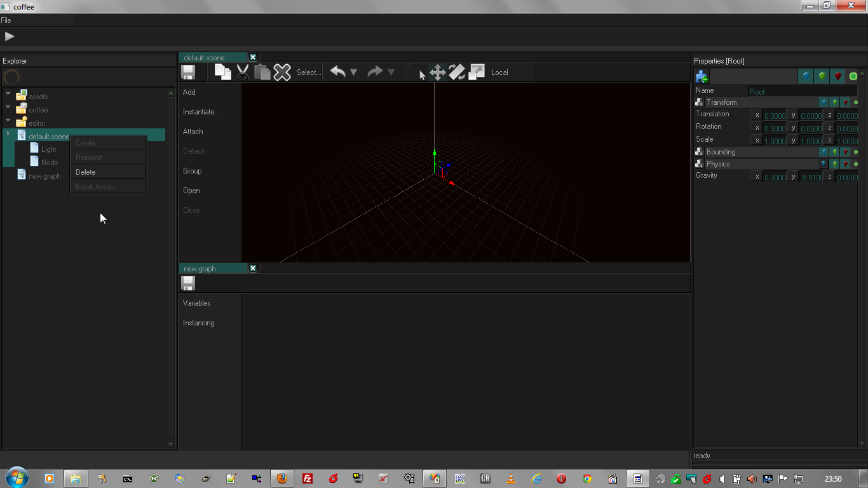Screen dimensions: 868x488
Task: Click the Instantiate.. button in the scene panel
Action: coord(200,112)
